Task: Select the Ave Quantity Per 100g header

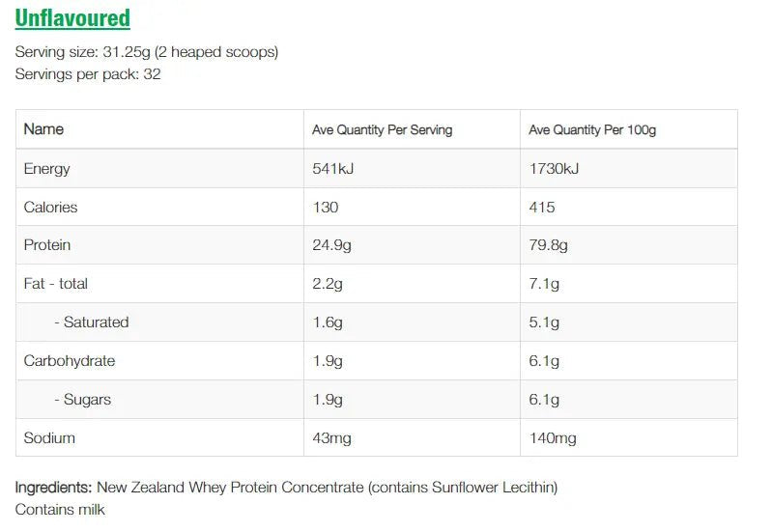Action: pos(592,129)
